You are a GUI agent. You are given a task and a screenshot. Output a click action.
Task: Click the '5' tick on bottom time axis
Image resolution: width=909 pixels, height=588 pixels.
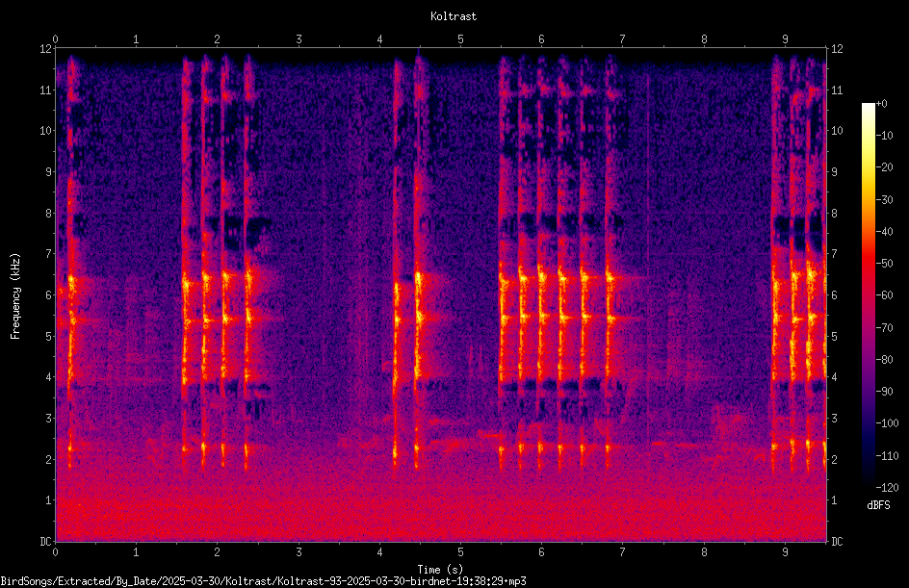460,552
